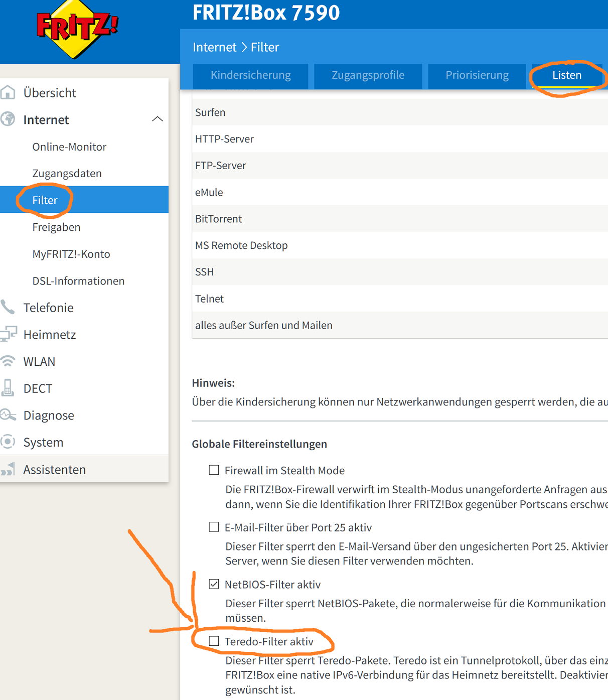
Task: Open Online-Monitor submenu item
Action: pos(69,147)
